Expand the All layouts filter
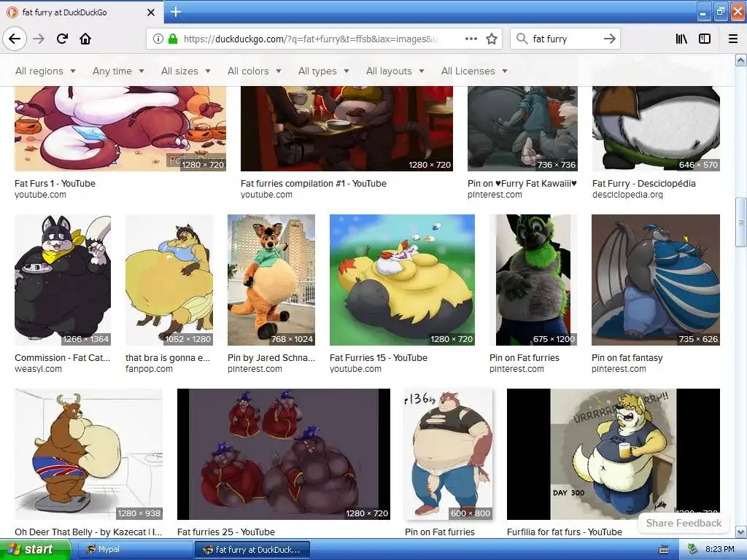The image size is (747, 560). (x=395, y=71)
